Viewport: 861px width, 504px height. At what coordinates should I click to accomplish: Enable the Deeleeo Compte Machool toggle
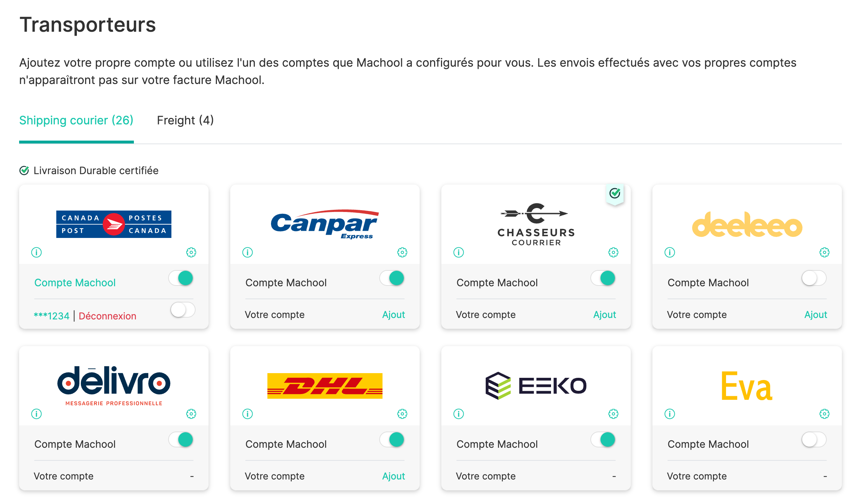pos(814,278)
